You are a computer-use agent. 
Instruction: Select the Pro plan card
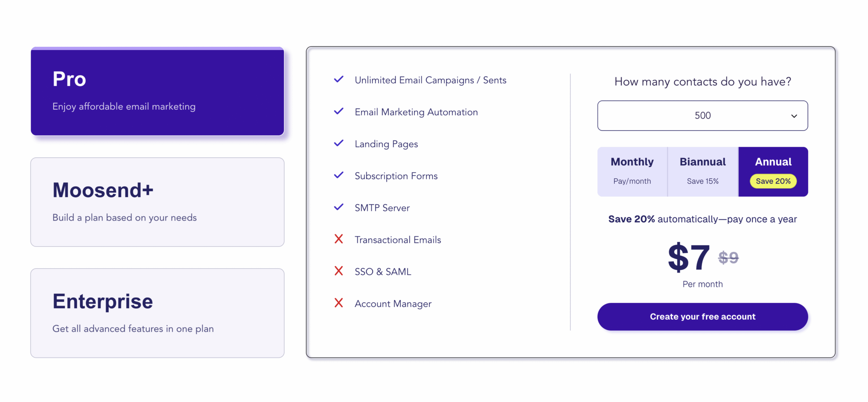(x=157, y=91)
